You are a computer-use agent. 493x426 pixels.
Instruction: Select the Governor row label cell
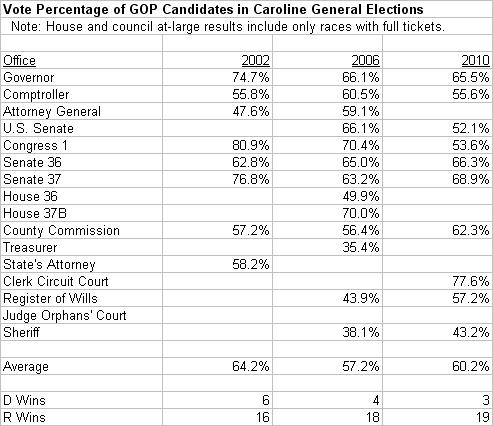(82, 77)
